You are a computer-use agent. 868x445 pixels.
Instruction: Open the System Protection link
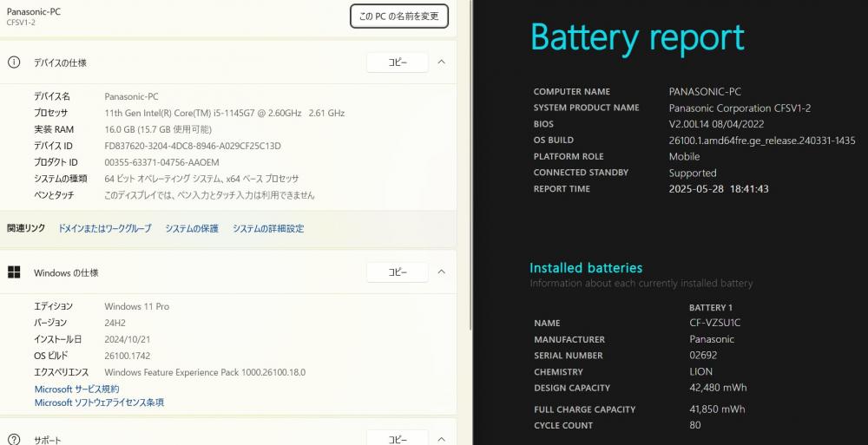coord(192,228)
